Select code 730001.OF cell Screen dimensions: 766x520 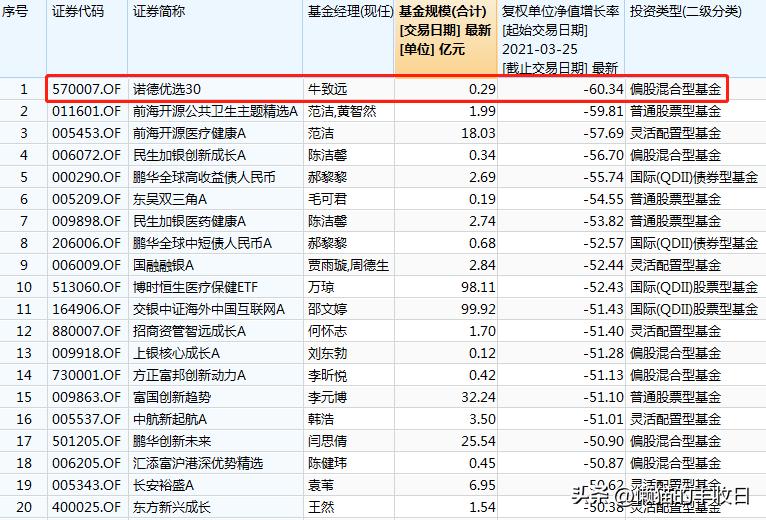[x=86, y=375]
